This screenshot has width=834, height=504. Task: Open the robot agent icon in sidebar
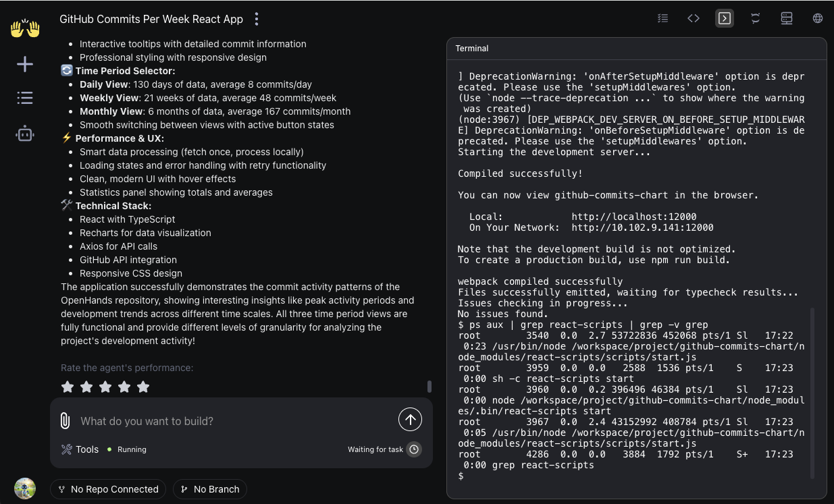pyautogui.click(x=25, y=134)
